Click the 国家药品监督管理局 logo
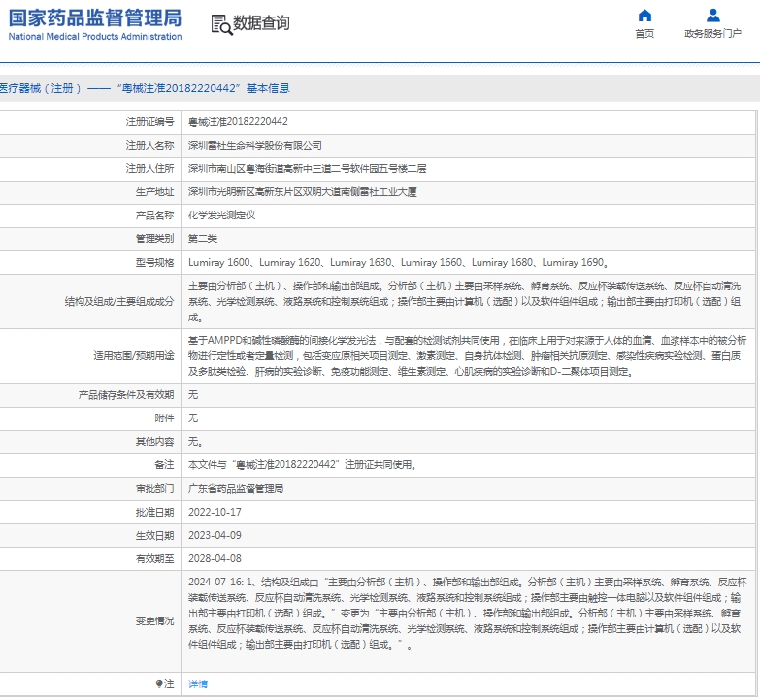The width and height of the screenshot is (760, 700). pyautogui.click(x=95, y=17)
